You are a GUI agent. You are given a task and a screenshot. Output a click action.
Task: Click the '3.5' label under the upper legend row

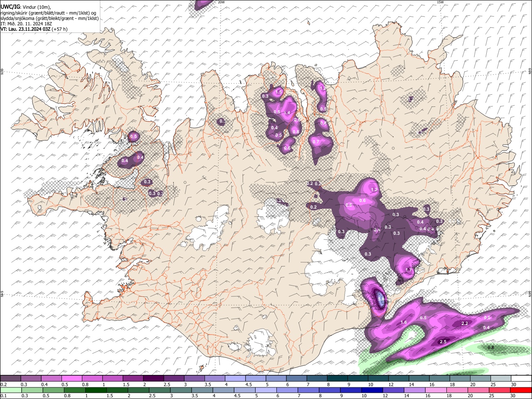(208, 384)
